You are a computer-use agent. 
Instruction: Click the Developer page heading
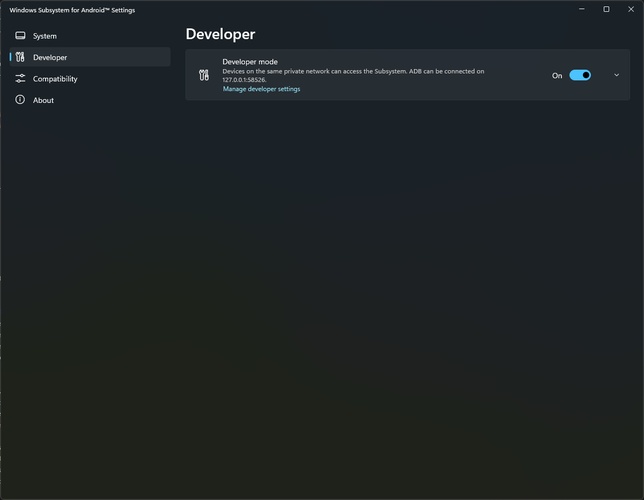point(220,34)
